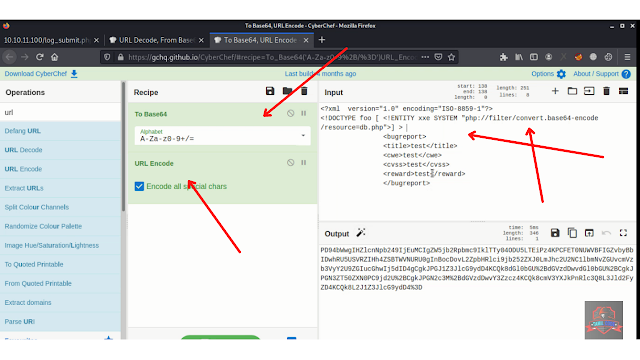
Task: Select the Extract domains operation
Action: [60, 302]
